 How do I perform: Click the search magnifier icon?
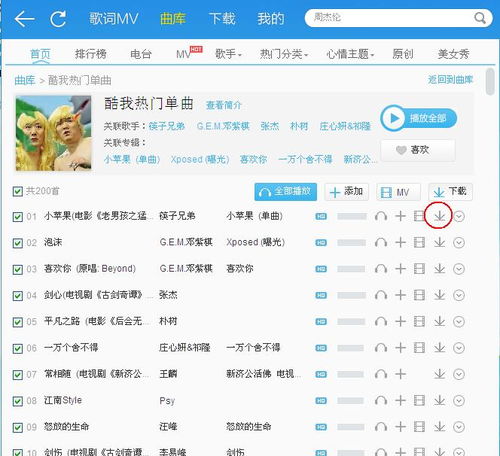(480, 18)
